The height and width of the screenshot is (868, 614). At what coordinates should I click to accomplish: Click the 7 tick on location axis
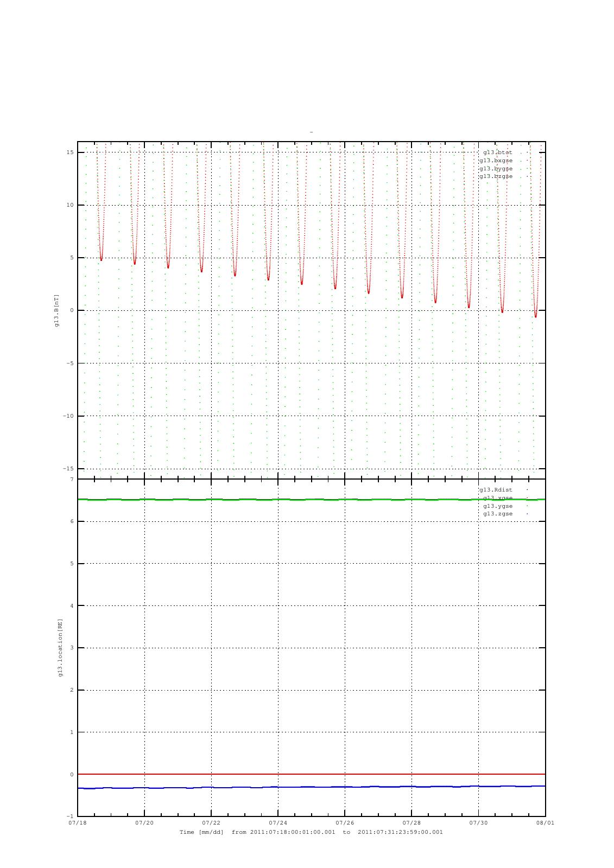(72, 480)
